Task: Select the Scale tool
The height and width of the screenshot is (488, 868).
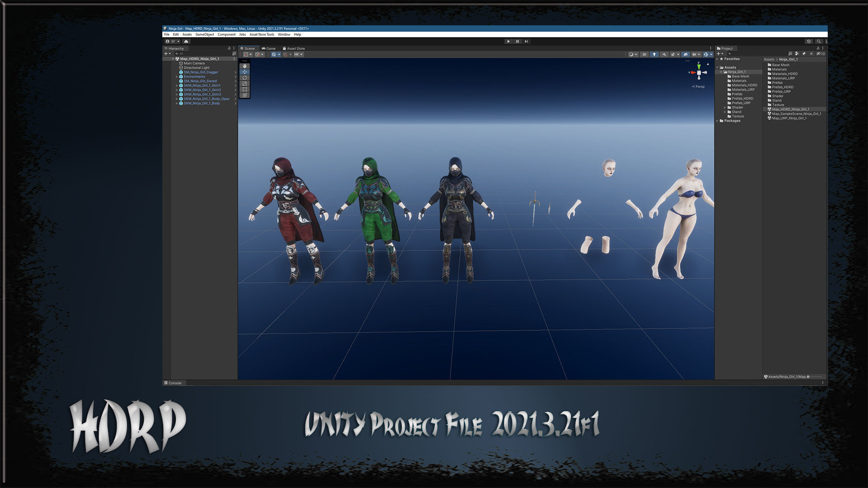Action: [x=245, y=84]
